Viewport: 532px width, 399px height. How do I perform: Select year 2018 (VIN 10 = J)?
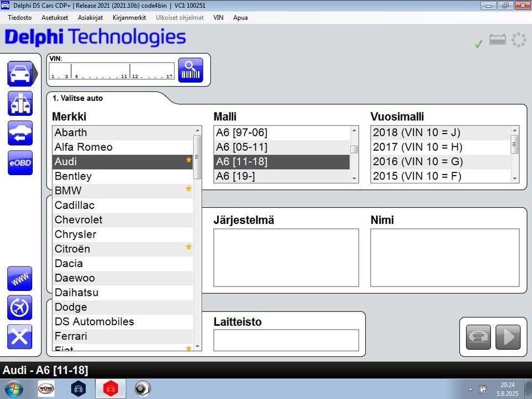pyautogui.click(x=441, y=132)
